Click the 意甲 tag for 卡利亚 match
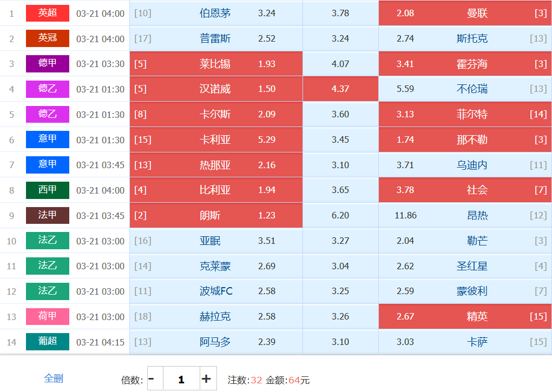The image size is (552, 392). [48, 139]
